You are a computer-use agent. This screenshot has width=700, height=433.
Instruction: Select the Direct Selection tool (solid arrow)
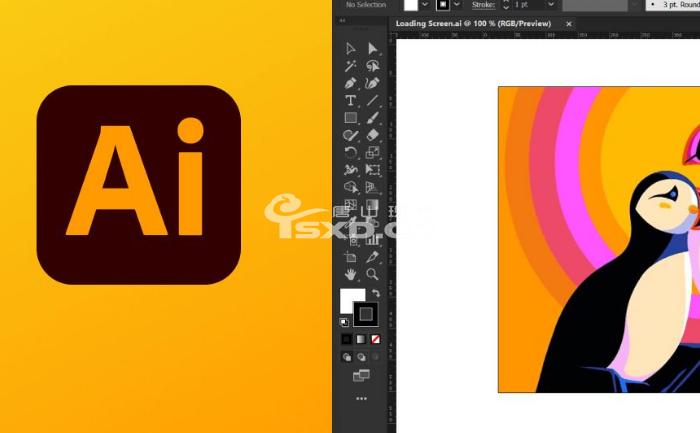(372, 49)
